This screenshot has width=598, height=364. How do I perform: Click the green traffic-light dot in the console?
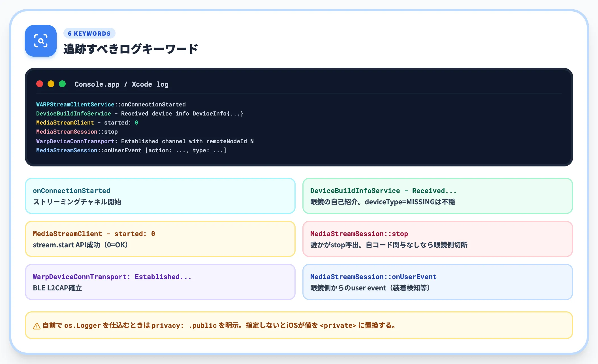coord(62,84)
